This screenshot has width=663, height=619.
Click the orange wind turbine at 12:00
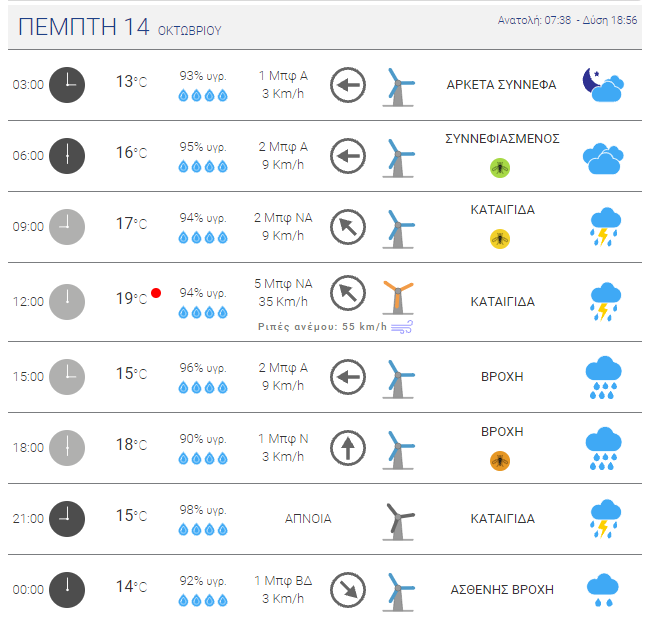pos(398,298)
